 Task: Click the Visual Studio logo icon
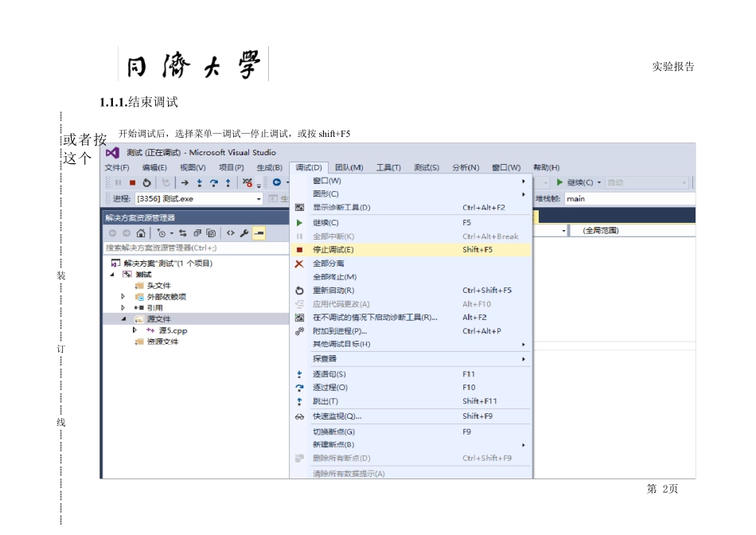pyautogui.click(x=112, y=153)
